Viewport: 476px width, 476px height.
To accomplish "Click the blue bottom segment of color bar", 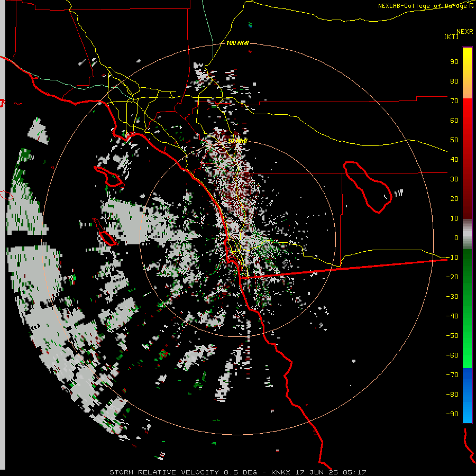I will tap(467, 395).
